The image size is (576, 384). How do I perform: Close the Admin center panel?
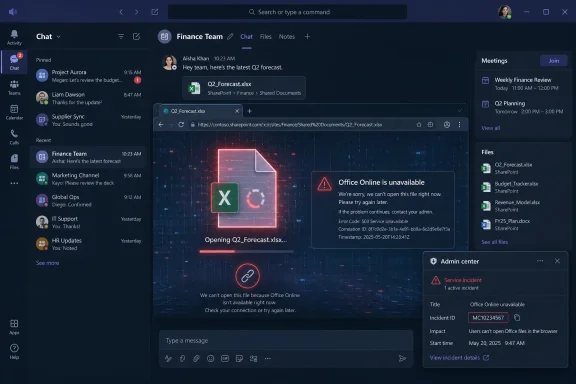557,261
